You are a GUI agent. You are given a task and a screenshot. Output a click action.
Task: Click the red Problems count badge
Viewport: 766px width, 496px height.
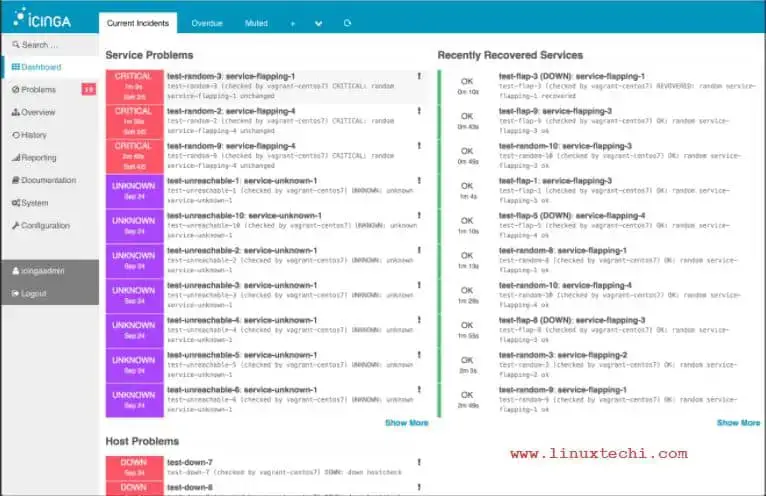point(88,89)
